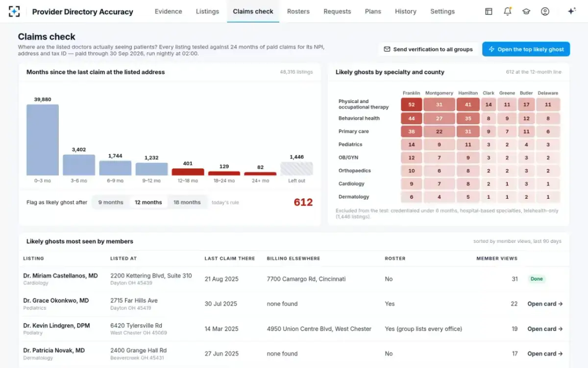Click Physical therapy Hamilton cell 41
588x368 pixels.
tap(468, 105)
